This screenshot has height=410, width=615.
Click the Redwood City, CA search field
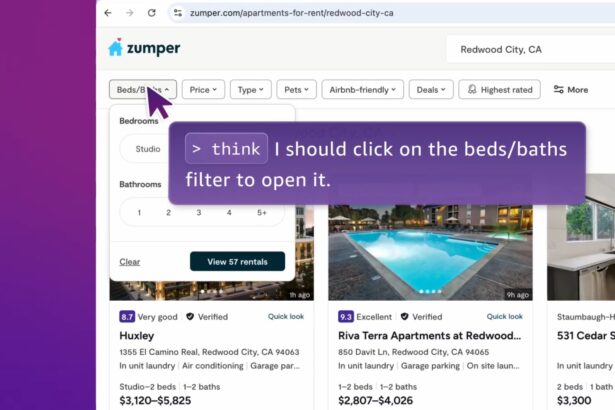(531, 49)
